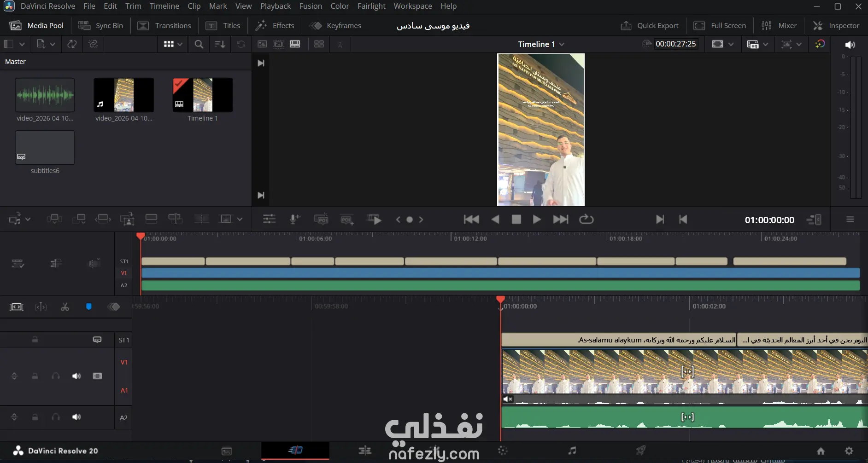
Task: Expand the panel layout dropdown arrow
Action: pos(22,44)
